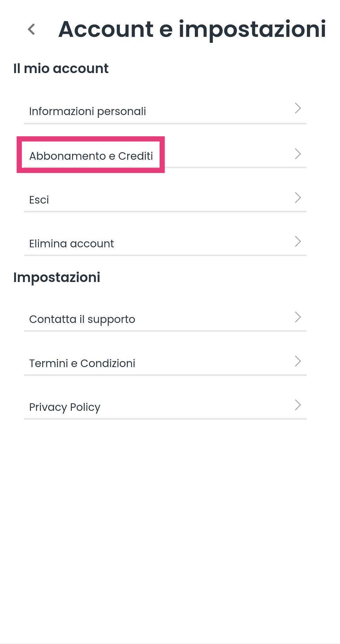
Task: Go back using the top-left arrow
Action: point(31,29)
